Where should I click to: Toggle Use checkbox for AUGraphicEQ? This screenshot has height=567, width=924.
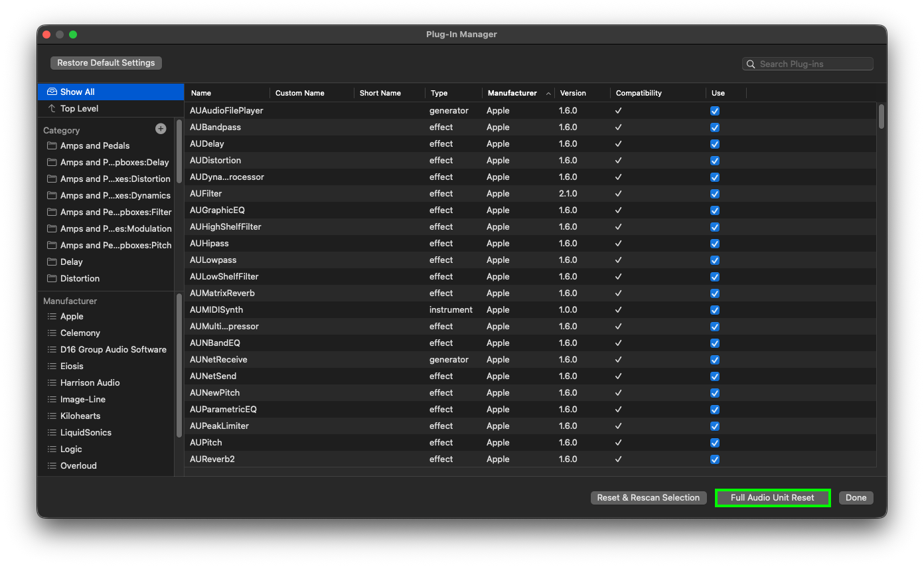pos(715,210)
